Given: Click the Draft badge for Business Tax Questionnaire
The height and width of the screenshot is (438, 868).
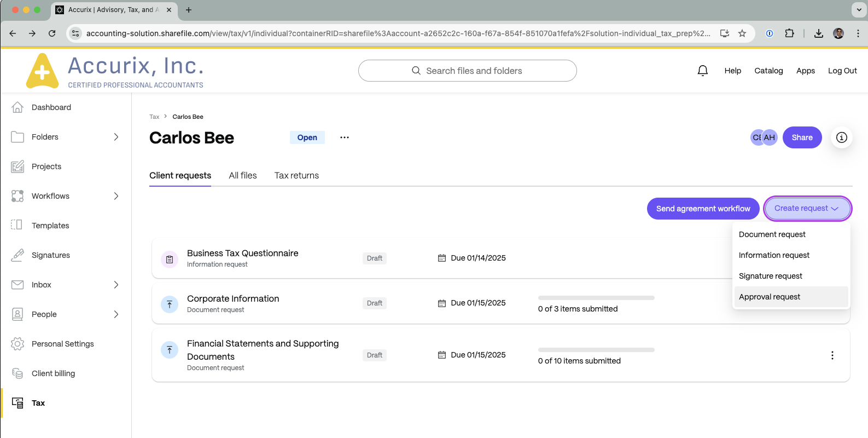Looking at the screenshot, I should click(375, 258).
